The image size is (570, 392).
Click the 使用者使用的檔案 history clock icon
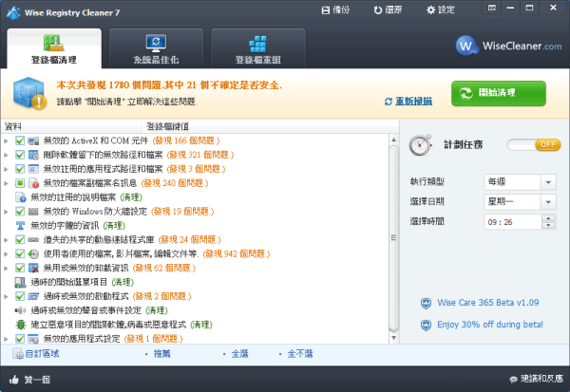pos(33,254)
